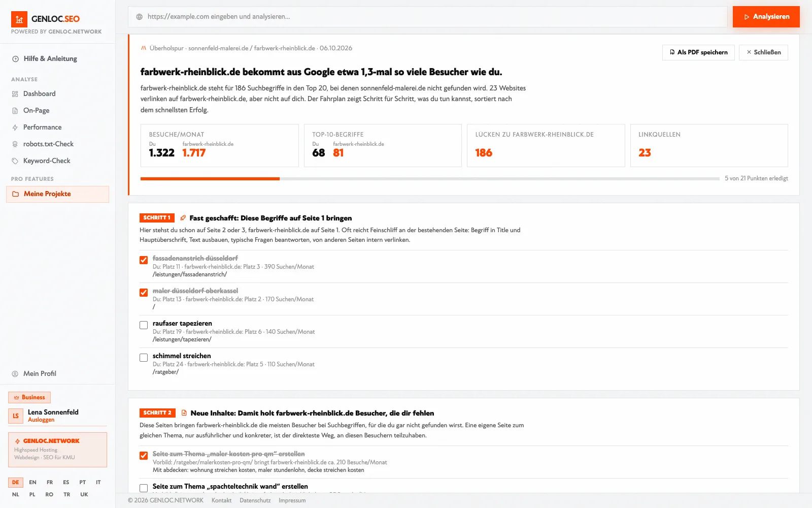This screenshot has width=812, height=508.
Task: Click the Business plan badge
Action: [x=29, y=397]
